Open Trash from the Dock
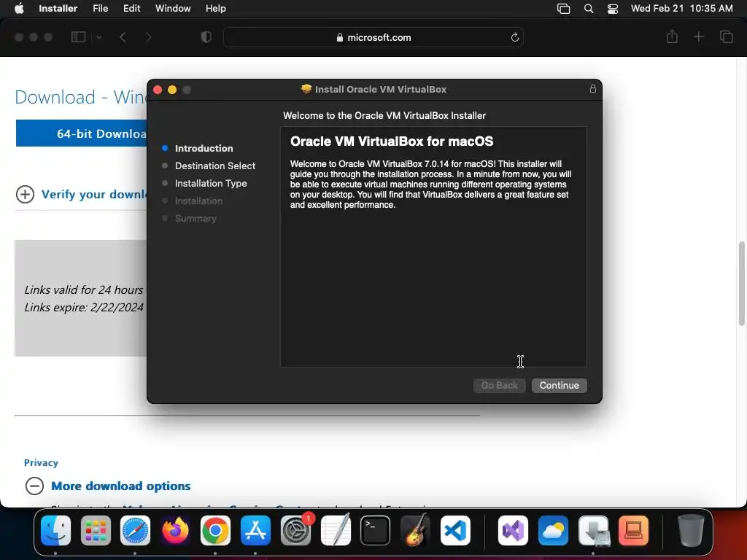This screenshot has width=747, height=560. (691, 530)
